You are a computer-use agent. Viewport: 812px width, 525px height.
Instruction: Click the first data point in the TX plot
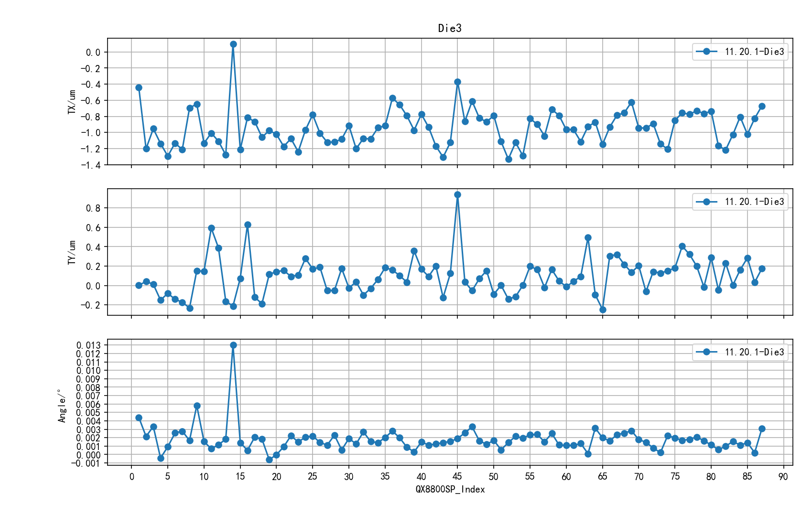coord(139,87)
